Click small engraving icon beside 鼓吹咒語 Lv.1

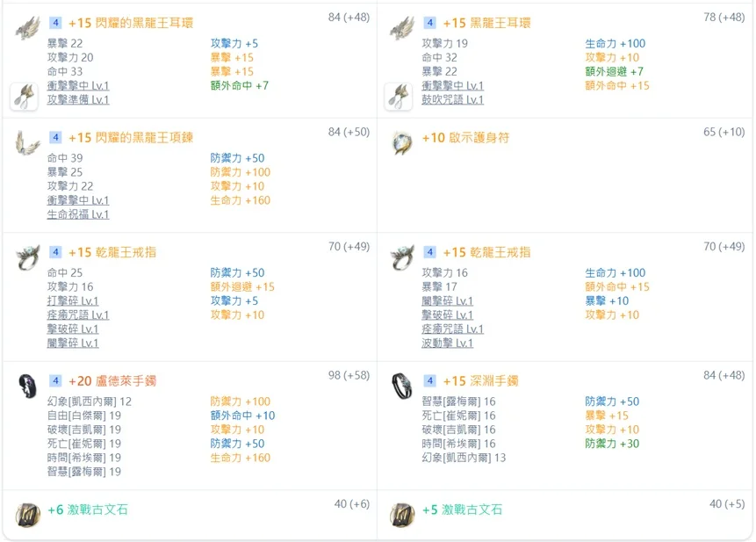[x=399, y=97]
